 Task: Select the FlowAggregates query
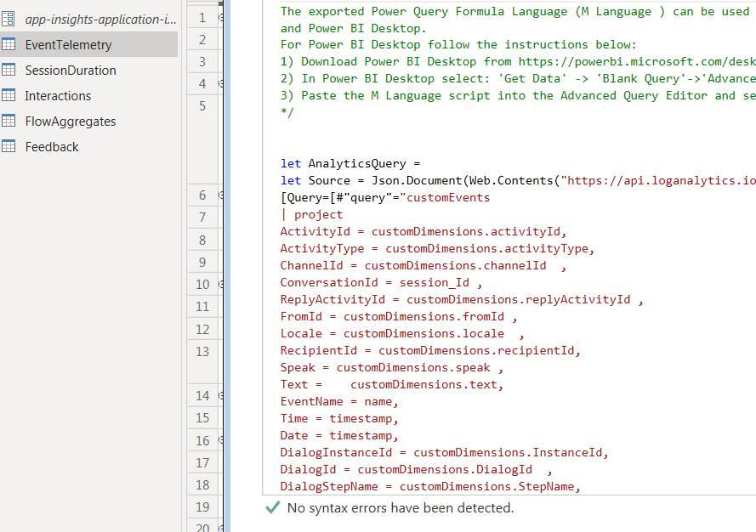[x=71, y=122]
